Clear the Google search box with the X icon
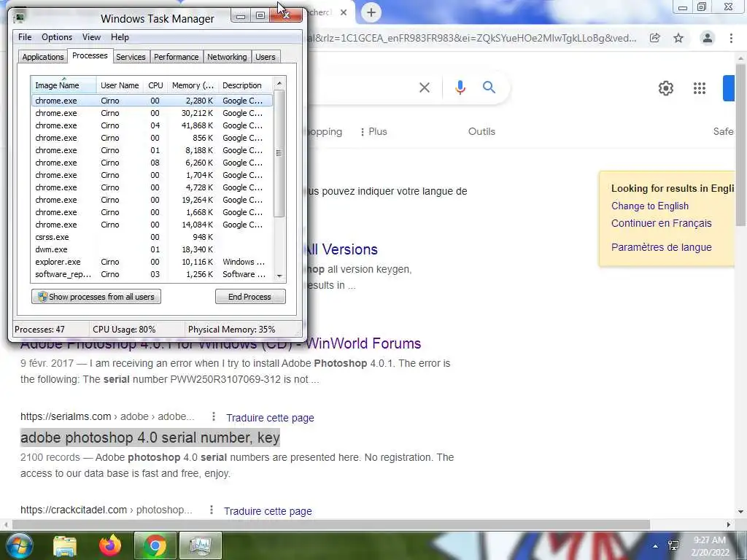Viewport: 747px width, 560px height. pyautogui.click(x=424, y=87)
